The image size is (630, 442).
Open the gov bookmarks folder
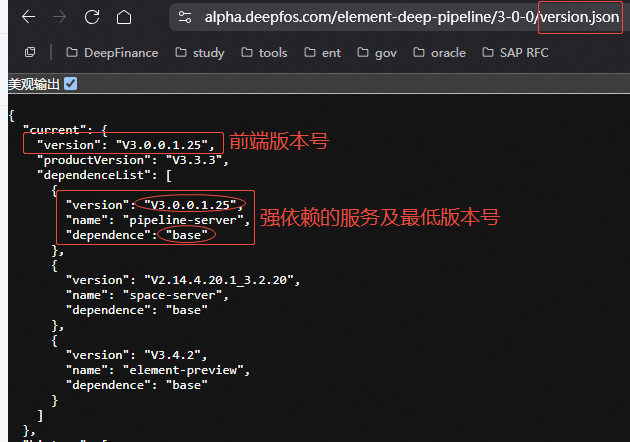point(376,52)
